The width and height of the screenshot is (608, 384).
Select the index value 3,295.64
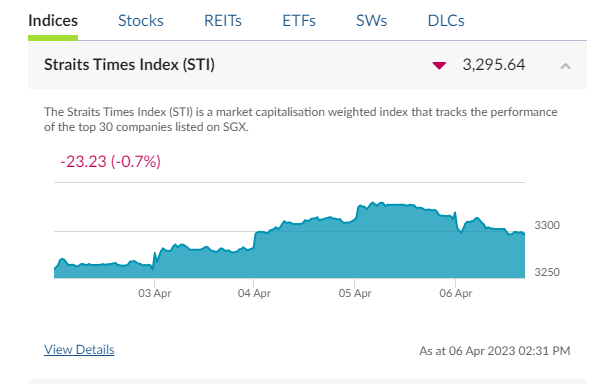[494, 64]
